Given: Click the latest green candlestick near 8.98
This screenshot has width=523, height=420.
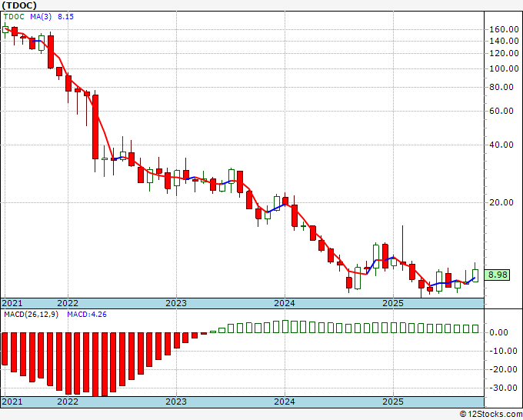Looking at the screenshot, I should (475, 275).
